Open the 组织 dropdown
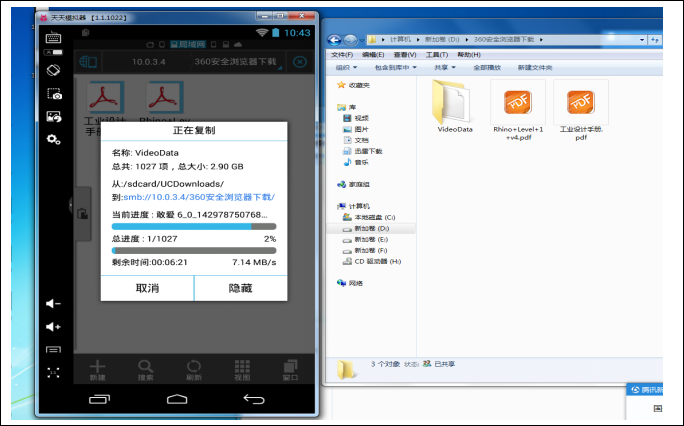 pyautogui.click(x=346, y=68)
